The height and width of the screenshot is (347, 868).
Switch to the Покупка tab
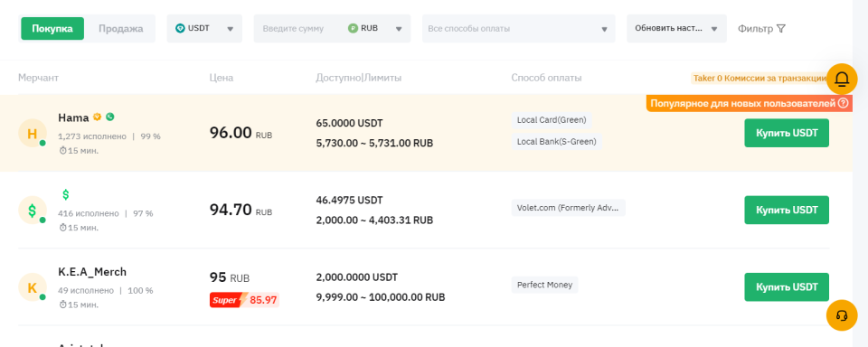(x=52, y=29)
